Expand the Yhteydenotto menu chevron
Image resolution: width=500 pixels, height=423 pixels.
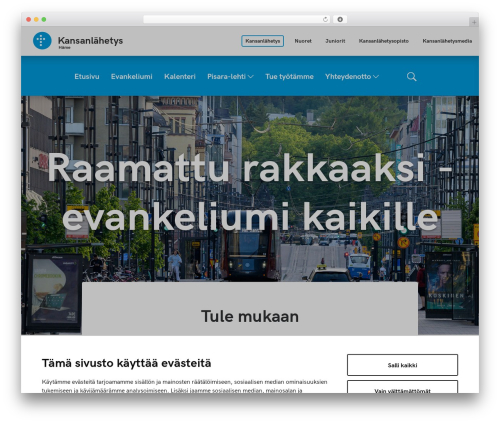point(376,77)
